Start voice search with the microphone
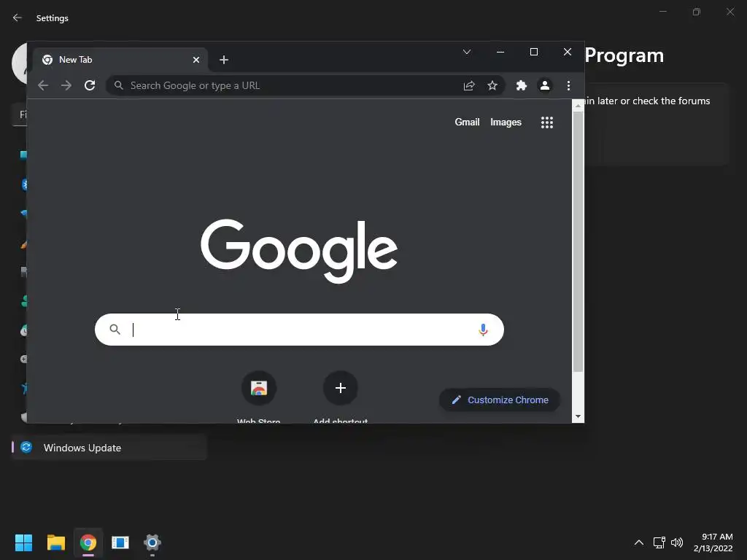 click(x=483, y=330)
